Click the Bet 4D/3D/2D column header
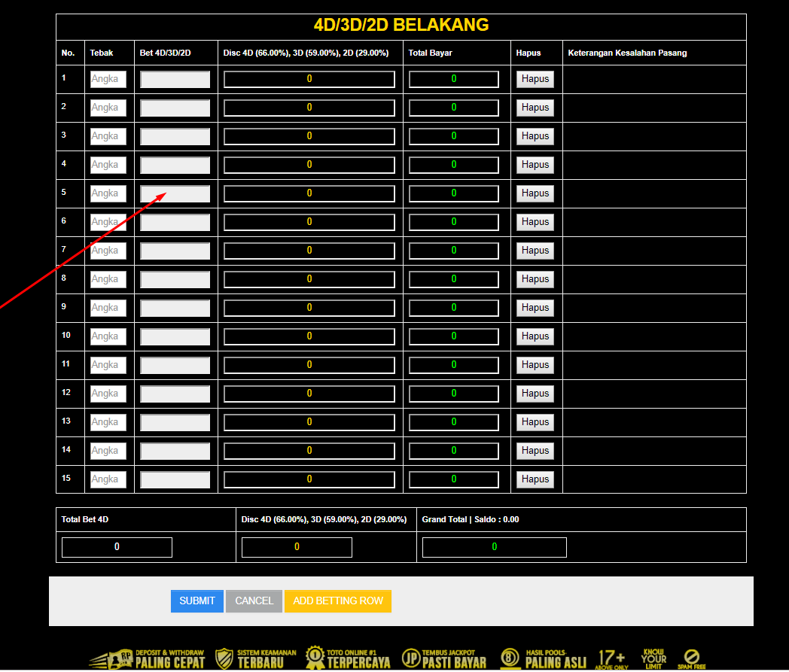Viewport: 789px width, 672px height. point(165,53)
